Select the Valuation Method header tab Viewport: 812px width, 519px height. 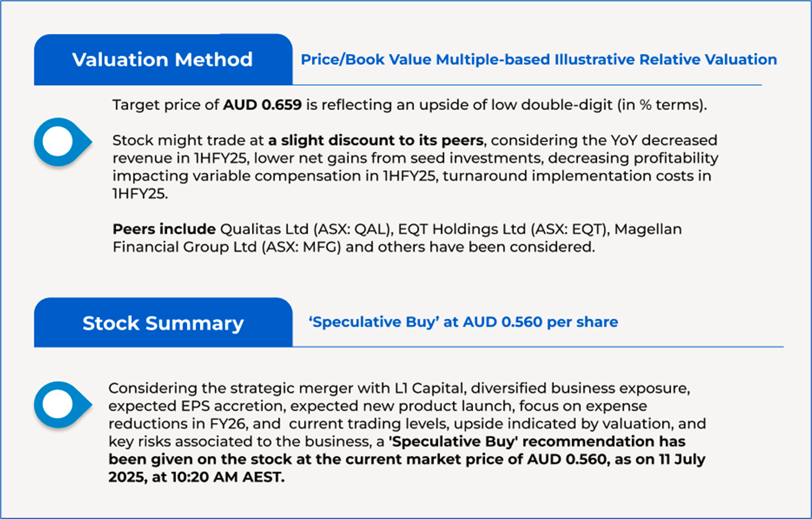(x=163, y=59)
